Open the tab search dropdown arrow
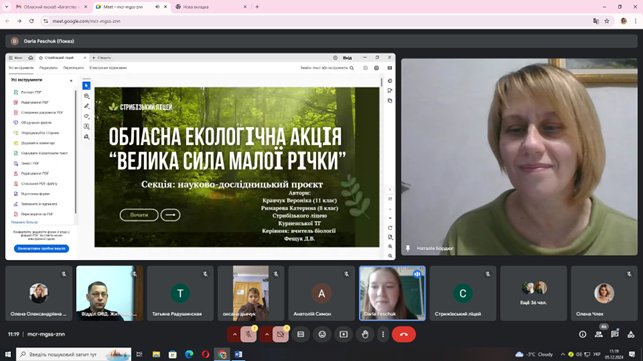This screenshot has width=643, height=361. pos(6,7)
